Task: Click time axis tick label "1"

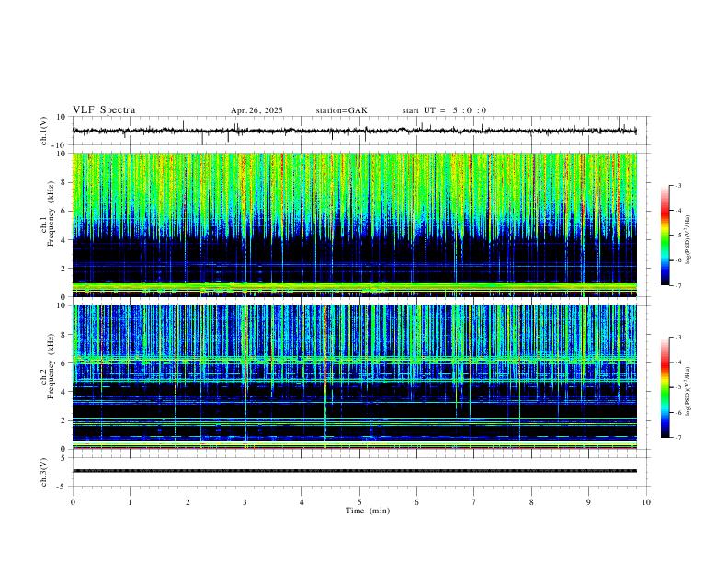Action: tap(130, 502)
